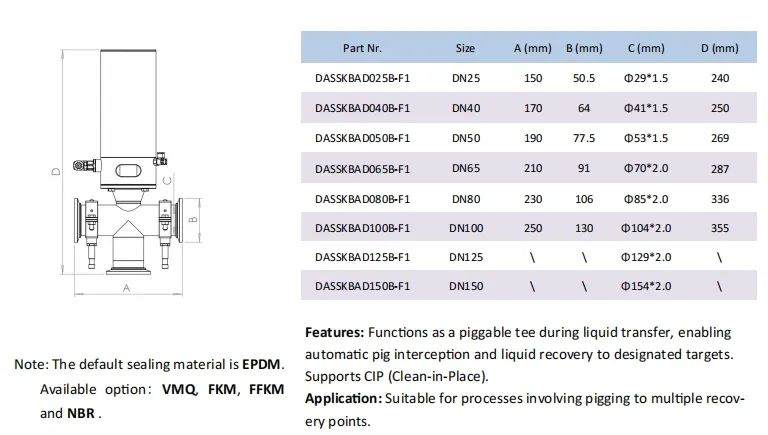Click the dimension A label below drawing
The height and width of the screenshot is (435, 768).
pos(127,287)
